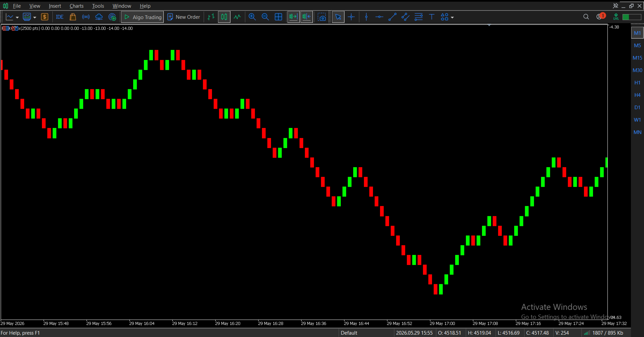Open the Signals broadcast icon
The width and height of the screenshot is (644, 337).
pyautogui.click(x=86, y=17)
